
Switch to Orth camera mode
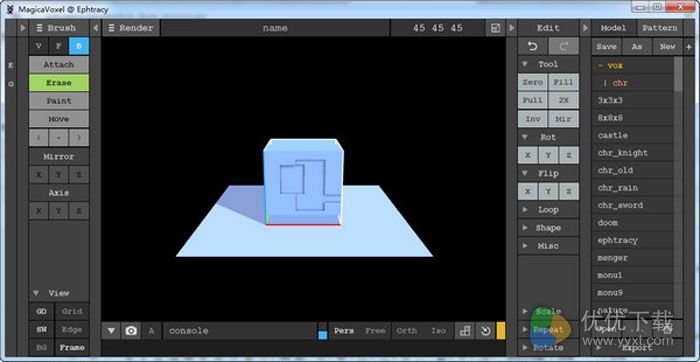point(407,331)
